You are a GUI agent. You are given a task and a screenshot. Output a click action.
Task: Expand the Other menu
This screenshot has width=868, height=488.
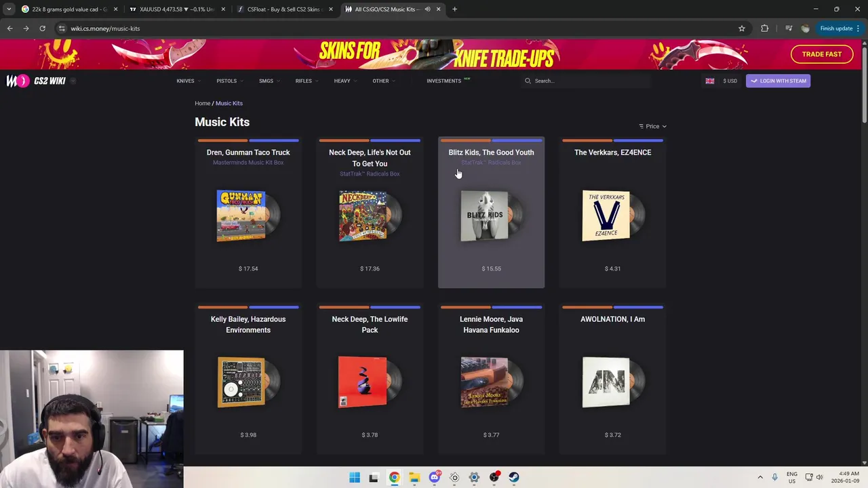click(383, 81)
